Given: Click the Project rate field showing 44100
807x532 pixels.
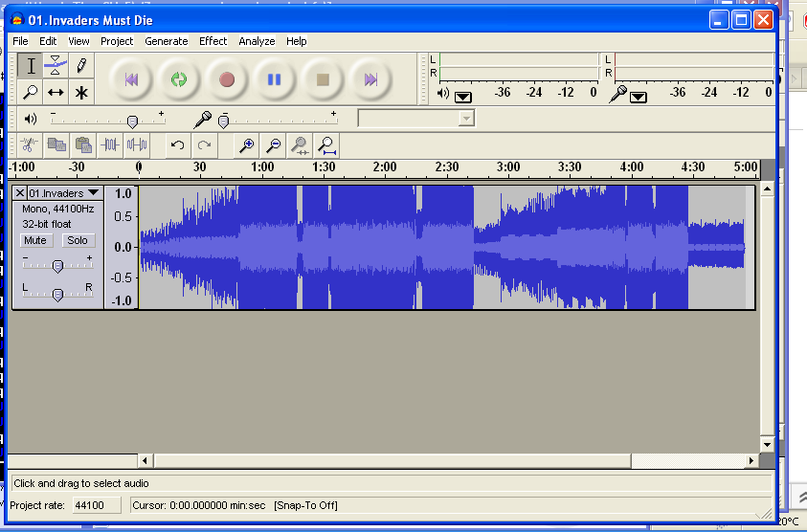Looking at the screenshot, I should [97, 505].
